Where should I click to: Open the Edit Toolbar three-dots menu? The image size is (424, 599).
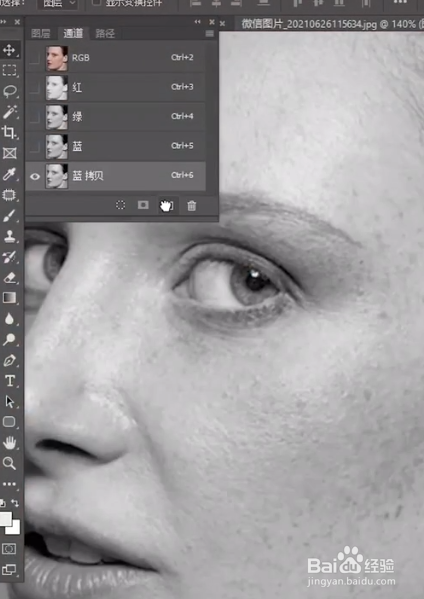[9, 484]
